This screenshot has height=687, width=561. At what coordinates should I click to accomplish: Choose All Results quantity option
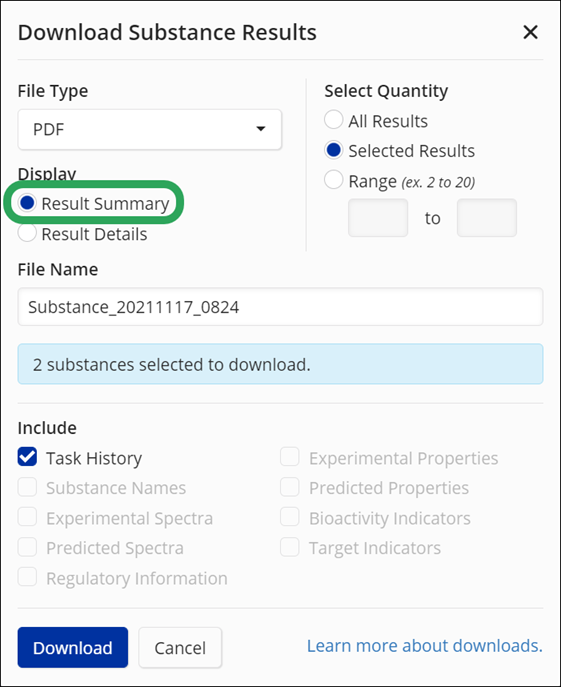(334, 120)
